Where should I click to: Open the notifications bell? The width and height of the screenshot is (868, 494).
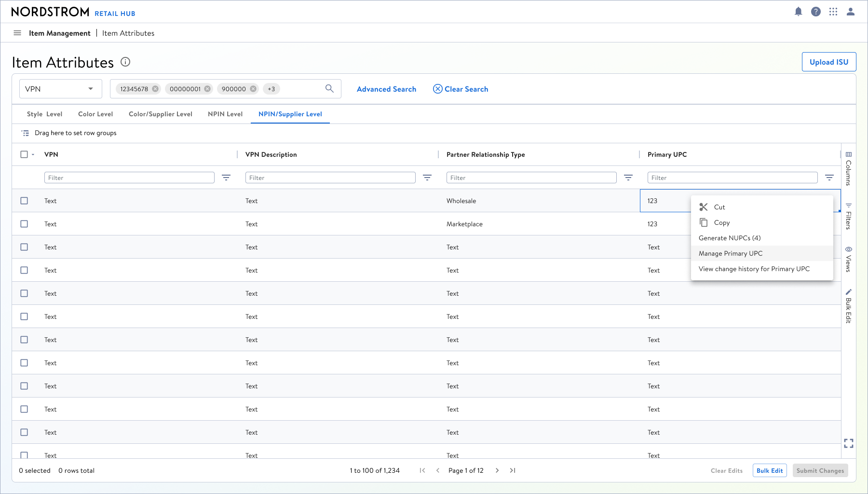(x=799, y=12)
